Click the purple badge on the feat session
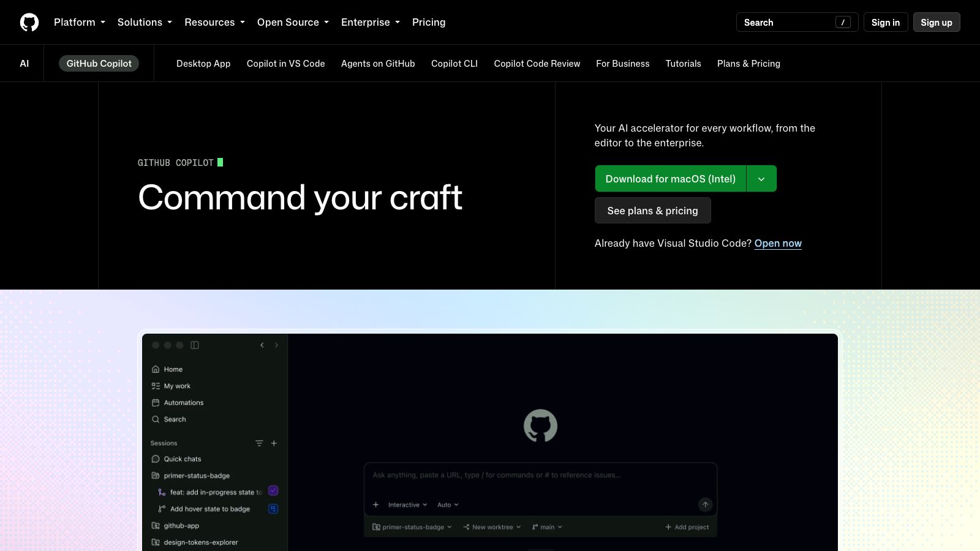Viewport: 980px width, 551px height. 273,491
